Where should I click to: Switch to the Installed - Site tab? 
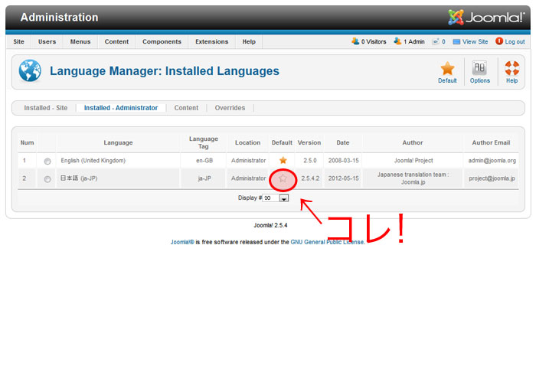[x=45, y=108]
